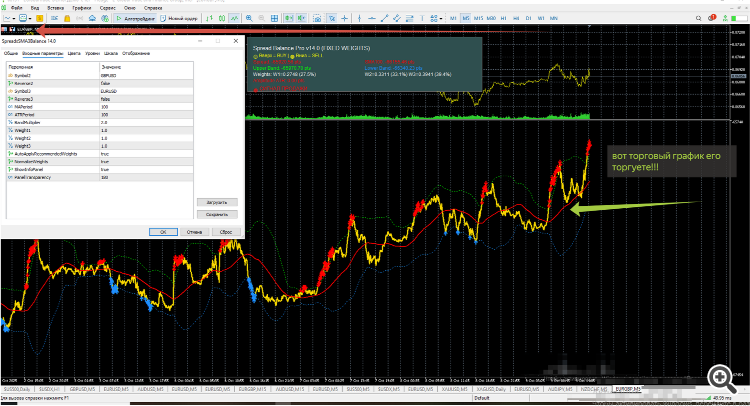The width and height of the screenshot is (750, 406).
Task: Open the Сервис menu
Action: (108, 8)
